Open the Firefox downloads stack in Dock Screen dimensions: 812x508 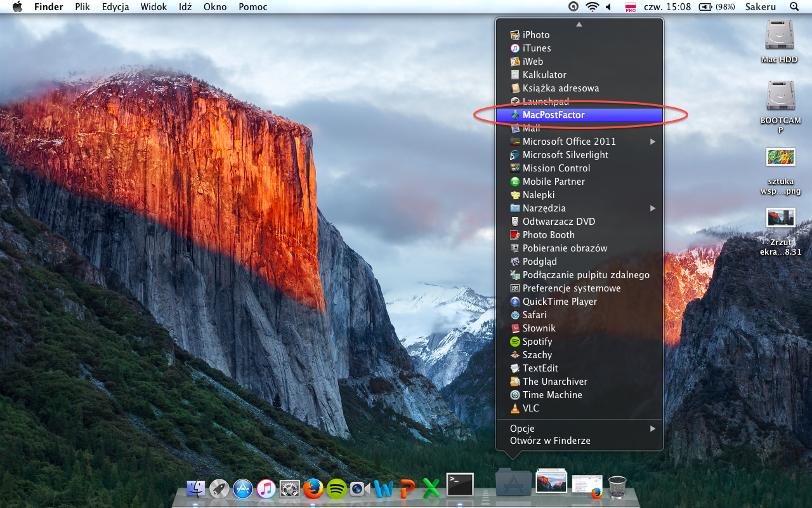[587, 486]
